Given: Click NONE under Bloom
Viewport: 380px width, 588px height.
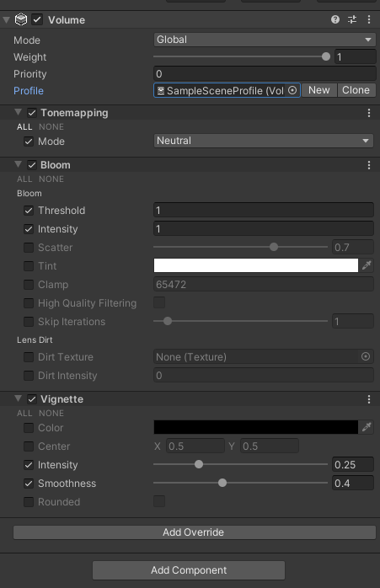Looking at the screenshot, I should [51, 179].
